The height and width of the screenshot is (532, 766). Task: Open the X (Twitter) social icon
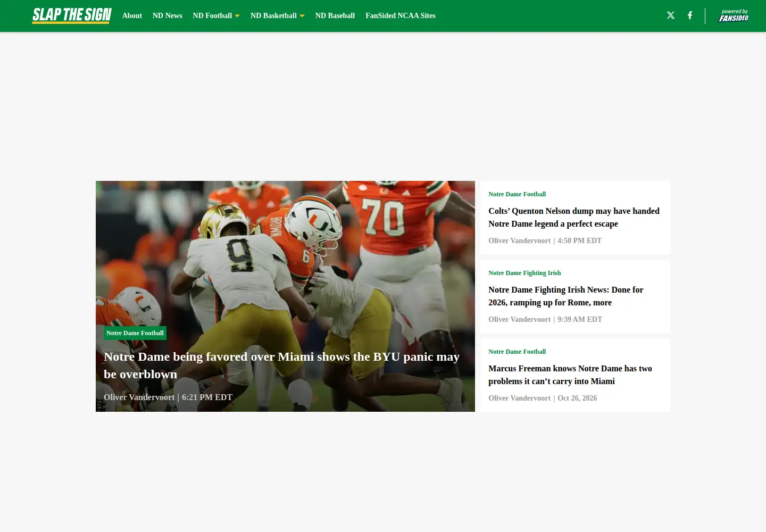coord(671,15)
